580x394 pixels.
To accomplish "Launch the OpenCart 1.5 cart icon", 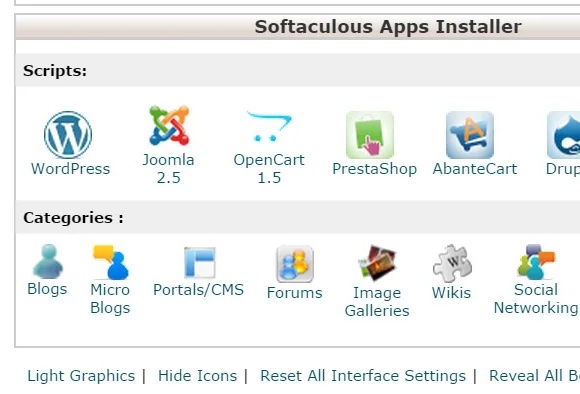I will [269, 126].
